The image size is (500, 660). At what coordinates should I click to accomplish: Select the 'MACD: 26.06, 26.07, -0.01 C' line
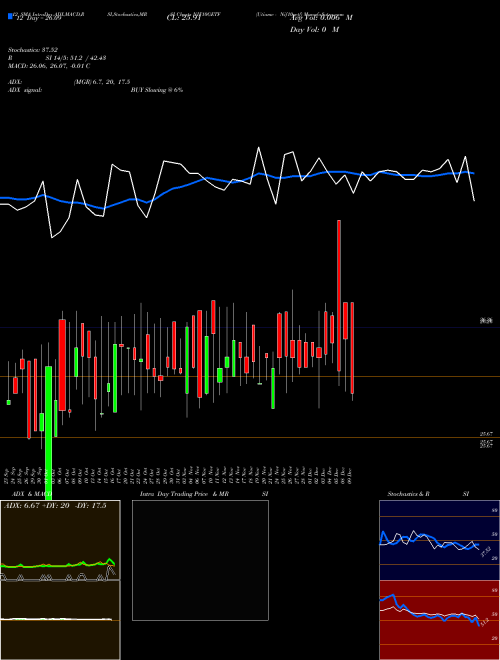click(49, 66)
